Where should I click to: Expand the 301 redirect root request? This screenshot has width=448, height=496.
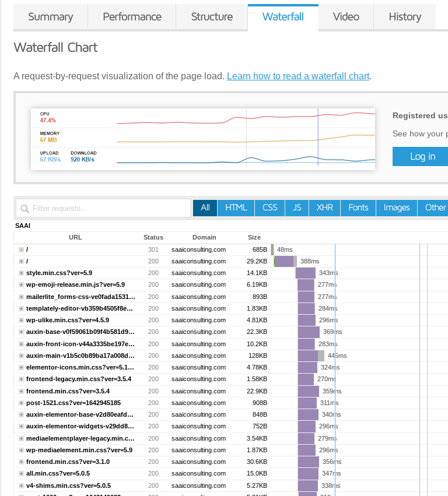[21, 249]
